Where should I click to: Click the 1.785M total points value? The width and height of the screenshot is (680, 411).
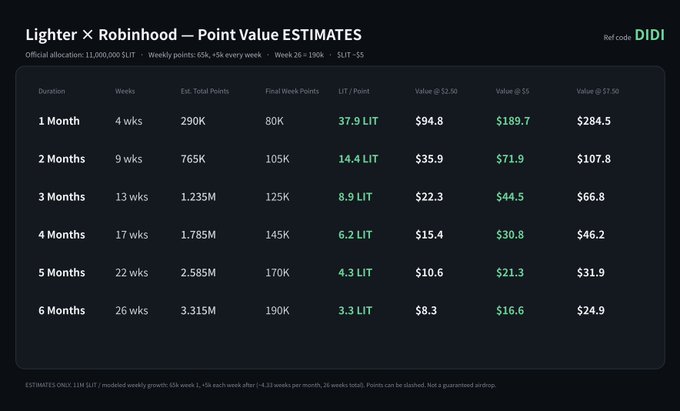point(198,235)
